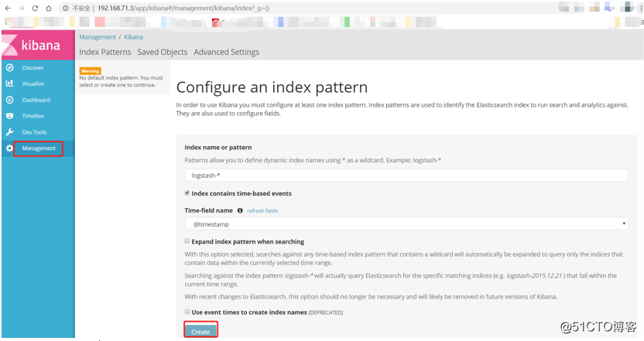The width and height of the screenshot is (644, 341).
Task: Click the [DEPRECATED] tag text
Action: click(326, 312)
